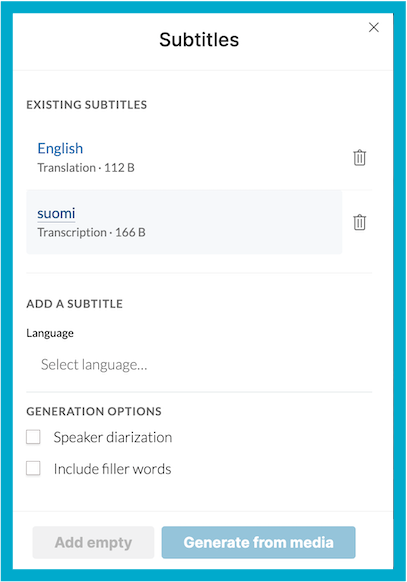Click the Translation 112 B details text
The image size is (407, 582).
click(x=86, y=168)
